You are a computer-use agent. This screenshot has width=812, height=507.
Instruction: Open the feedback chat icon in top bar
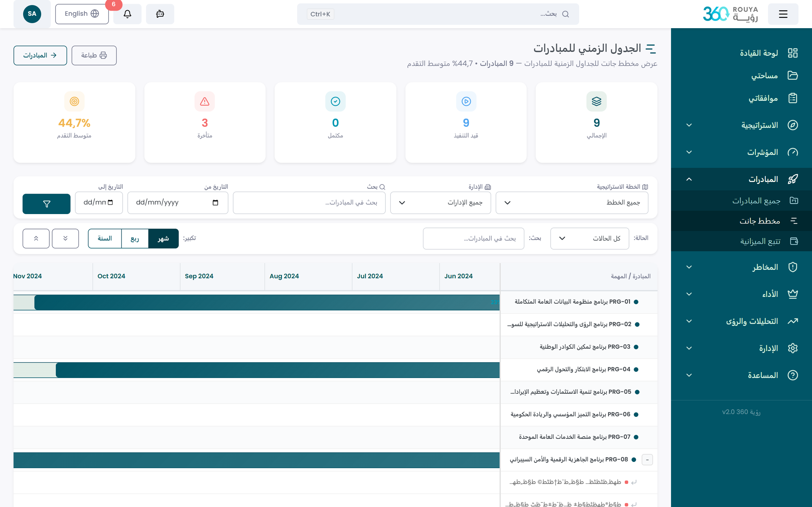point(160,14)
